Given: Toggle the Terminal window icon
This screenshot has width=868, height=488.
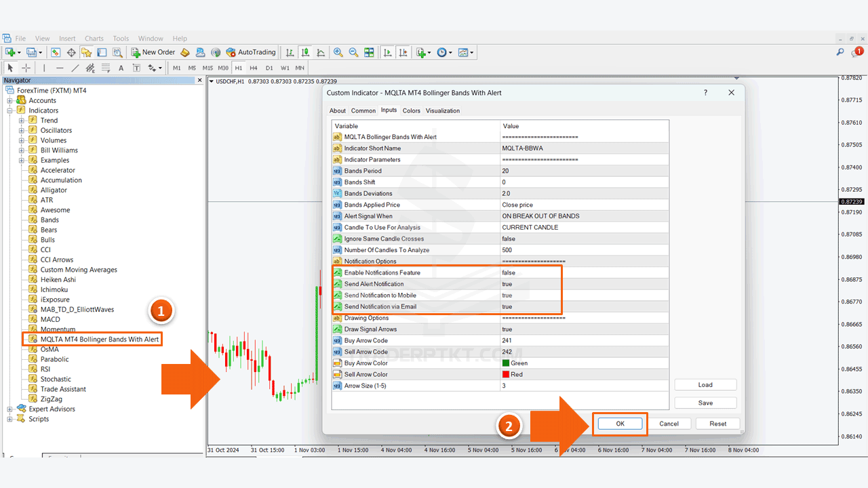Looking at the screenshot, I should (x=102, y=52).
